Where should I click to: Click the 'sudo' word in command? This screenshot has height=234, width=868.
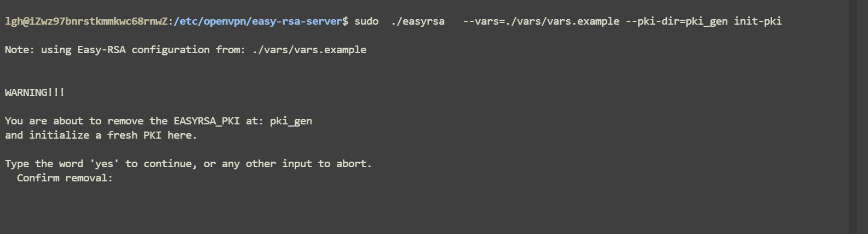coord(366,21)
